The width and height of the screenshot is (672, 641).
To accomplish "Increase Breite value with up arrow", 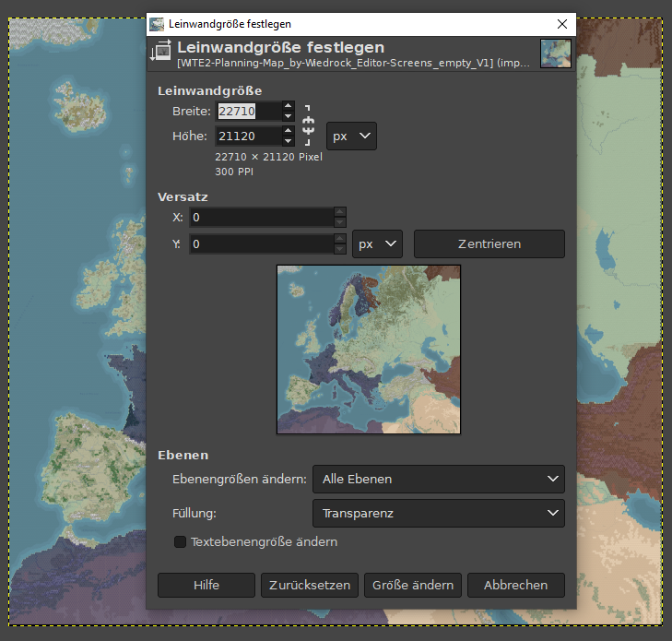I will pyautogui.click(x=289, y=106).
